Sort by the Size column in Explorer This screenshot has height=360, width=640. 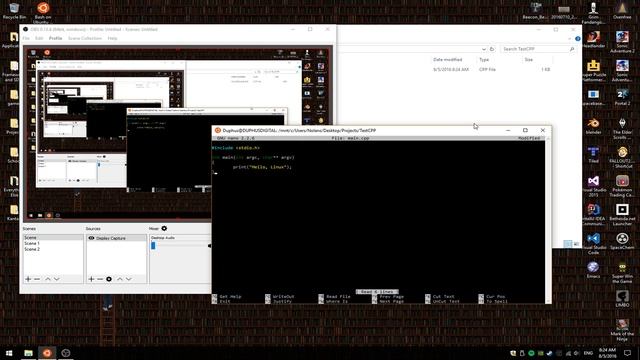point(529,60)
